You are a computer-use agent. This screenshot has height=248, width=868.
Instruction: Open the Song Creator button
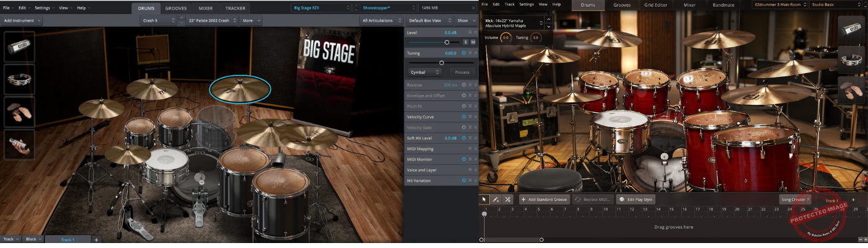[x=795, y=200]
